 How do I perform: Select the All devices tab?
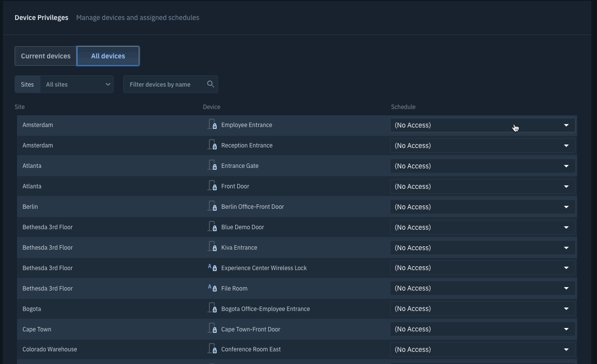coord(108,56)
